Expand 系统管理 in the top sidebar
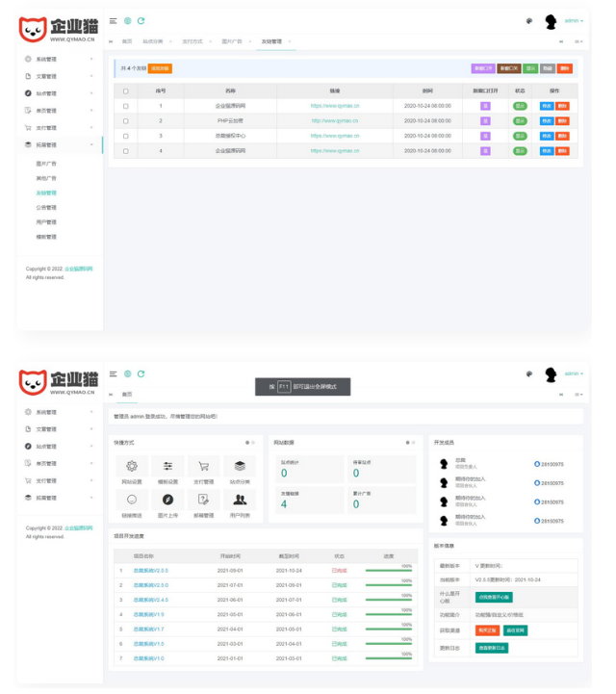Screen dimensions: 616x694 pyautogui.click(x=58, y=60)
